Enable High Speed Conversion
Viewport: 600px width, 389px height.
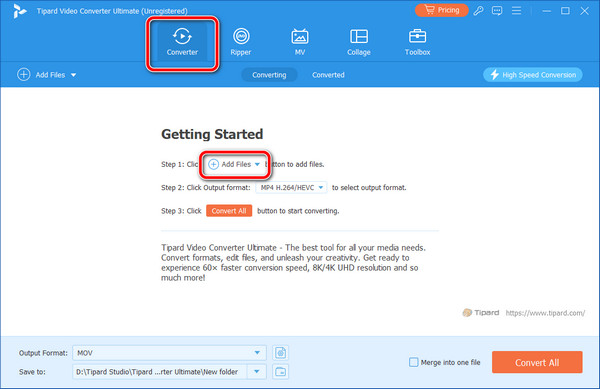533,75
